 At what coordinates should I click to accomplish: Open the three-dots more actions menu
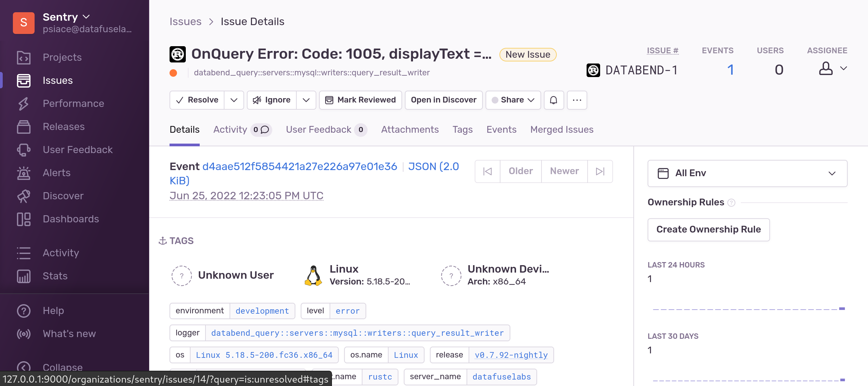(577, 100)
